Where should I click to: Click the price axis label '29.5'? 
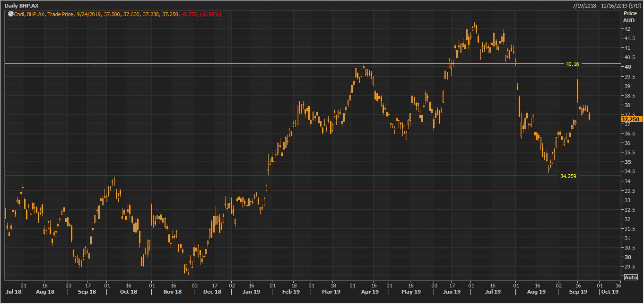coord(629,267)
